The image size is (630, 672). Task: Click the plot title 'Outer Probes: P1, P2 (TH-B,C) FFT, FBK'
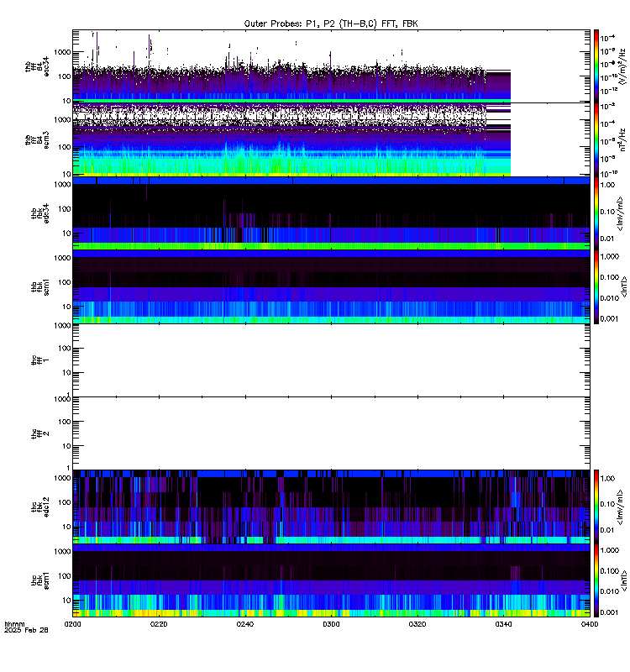pos(331,24)
